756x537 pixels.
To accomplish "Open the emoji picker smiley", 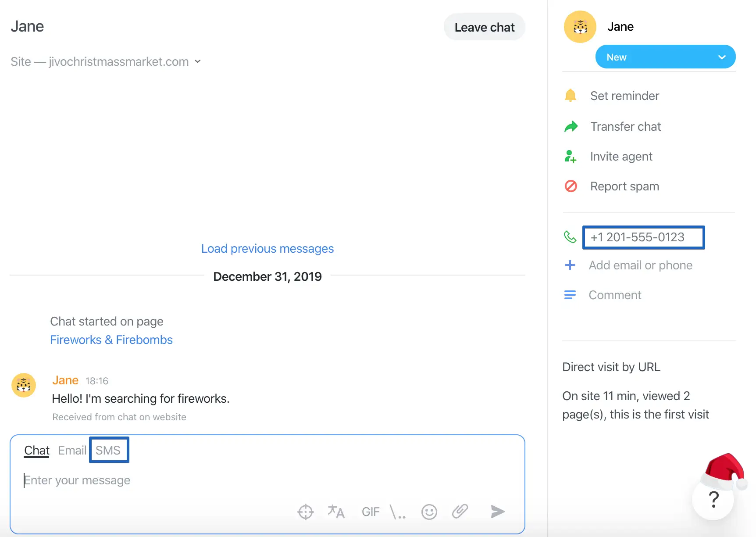I will [429, 512].
